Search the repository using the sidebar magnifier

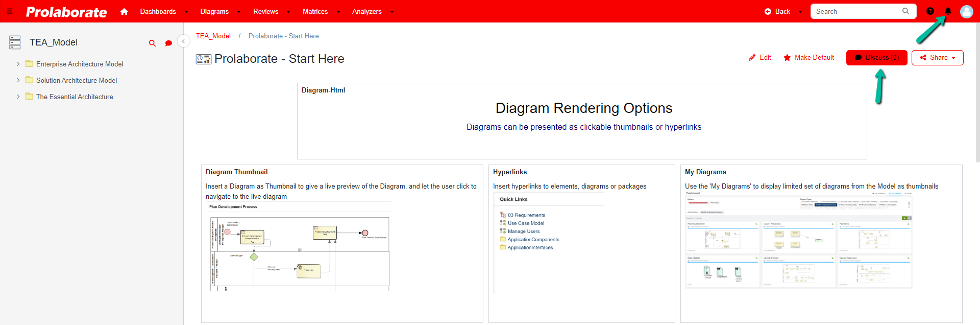coord(152,43)
